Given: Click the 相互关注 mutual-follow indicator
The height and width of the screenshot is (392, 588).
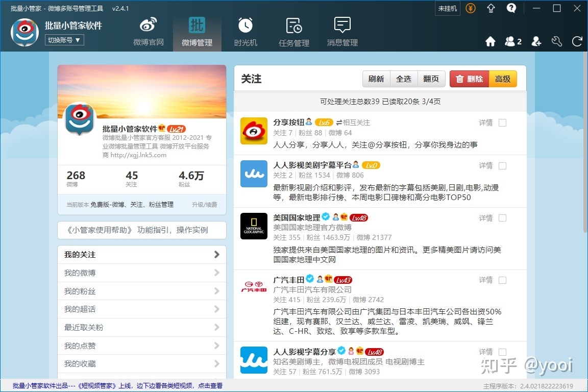Looking at the screenshot, I should pyautogui.click(x=353, y=122).
